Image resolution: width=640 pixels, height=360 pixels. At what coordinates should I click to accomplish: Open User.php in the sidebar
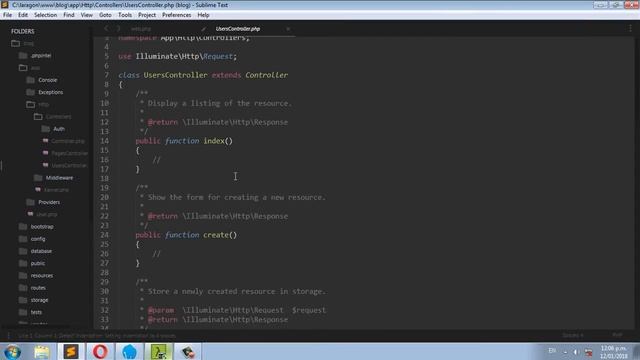47,215
